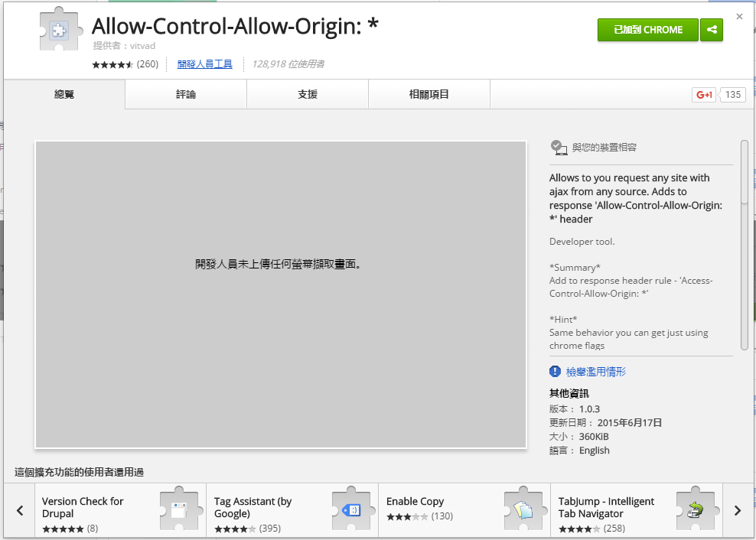Click the share icon button
Viewport: 756px width, 540px height.
click(712, 30)
